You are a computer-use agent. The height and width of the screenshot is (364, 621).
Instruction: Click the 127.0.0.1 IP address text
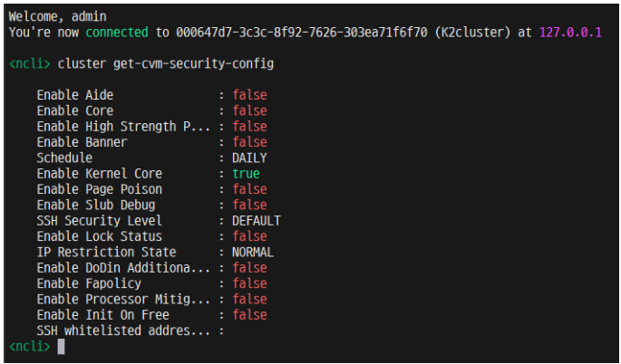(571, 33)
